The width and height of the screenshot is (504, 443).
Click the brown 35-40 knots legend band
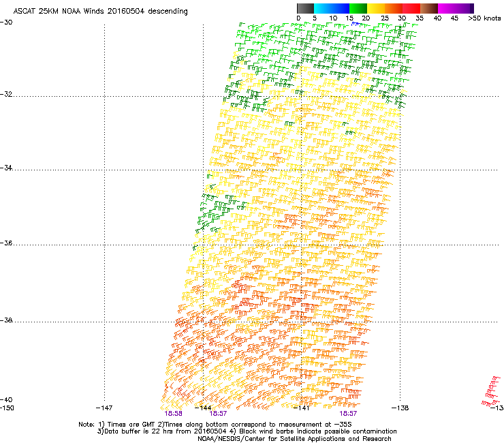click(x=429, y=8)
